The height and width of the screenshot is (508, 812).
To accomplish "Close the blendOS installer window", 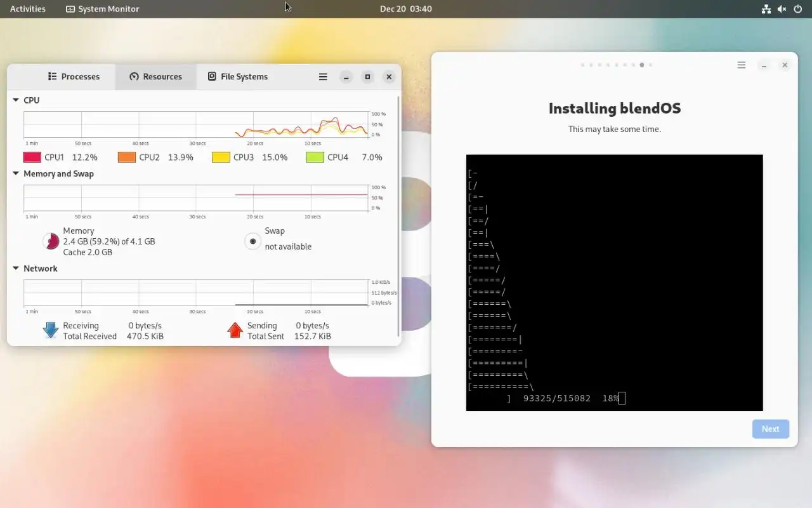I will 785,65.
